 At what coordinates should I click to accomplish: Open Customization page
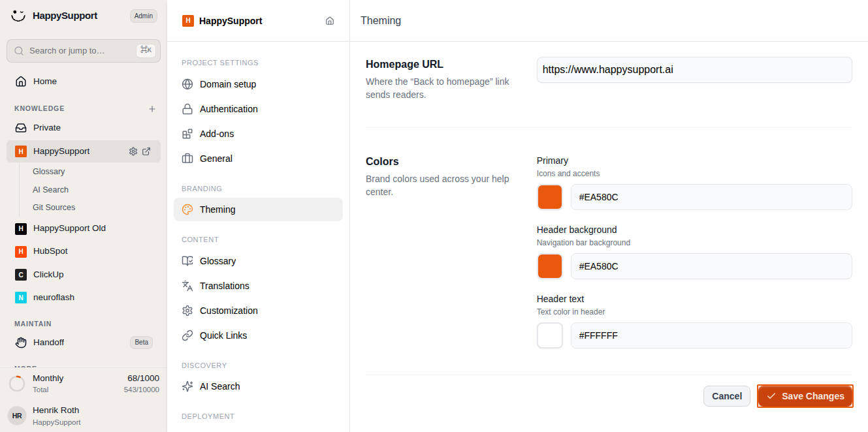[258, 311]
